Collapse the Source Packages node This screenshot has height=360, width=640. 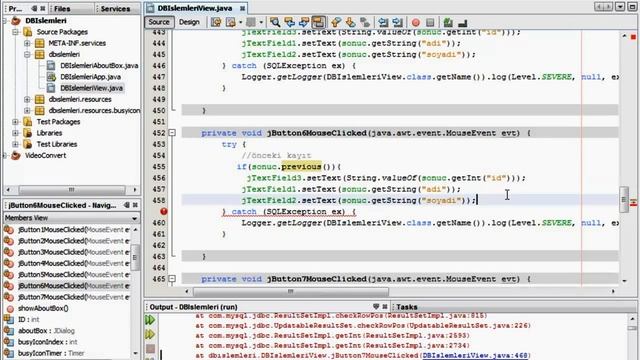pos(16,32)
